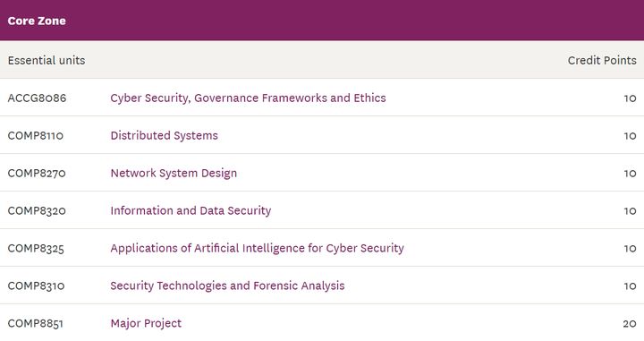Click the credit points value for Distributed Systems
This screenshot has width=644, height=341.
tap(630, 136)
